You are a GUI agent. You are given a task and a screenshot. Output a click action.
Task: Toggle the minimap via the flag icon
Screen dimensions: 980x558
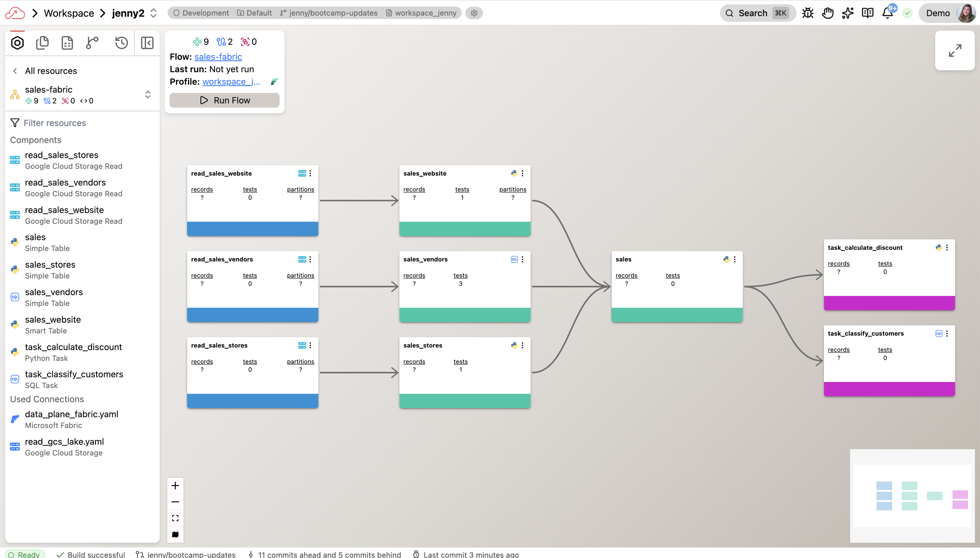click(175, 534)
